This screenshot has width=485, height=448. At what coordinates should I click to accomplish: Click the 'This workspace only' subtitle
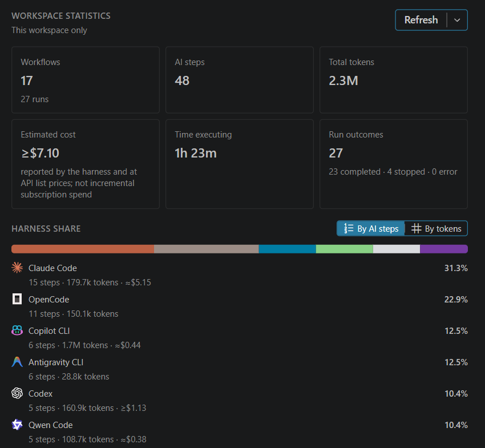point(49,30)
